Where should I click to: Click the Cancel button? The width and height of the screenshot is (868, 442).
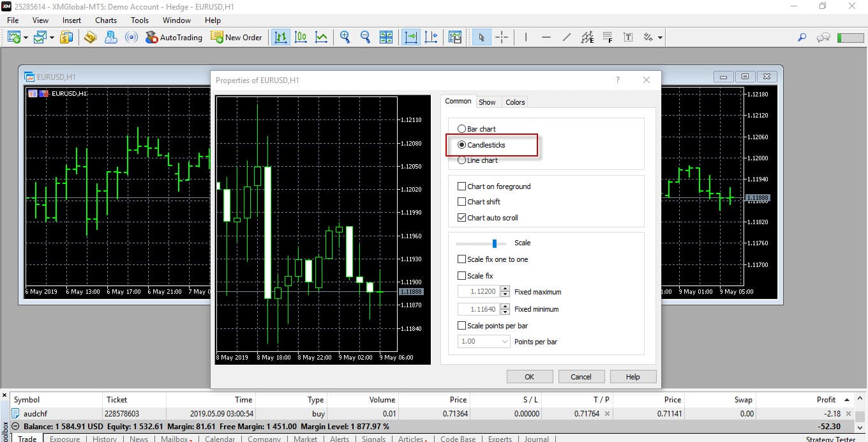581,376
